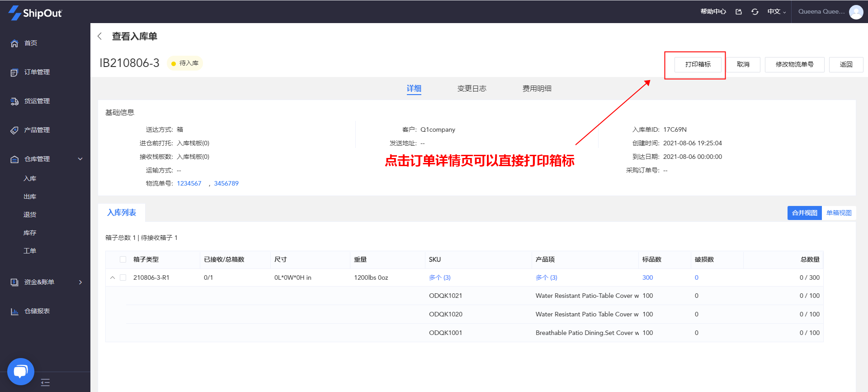Switch to the 费用明细 tab

tap(537, 89)
